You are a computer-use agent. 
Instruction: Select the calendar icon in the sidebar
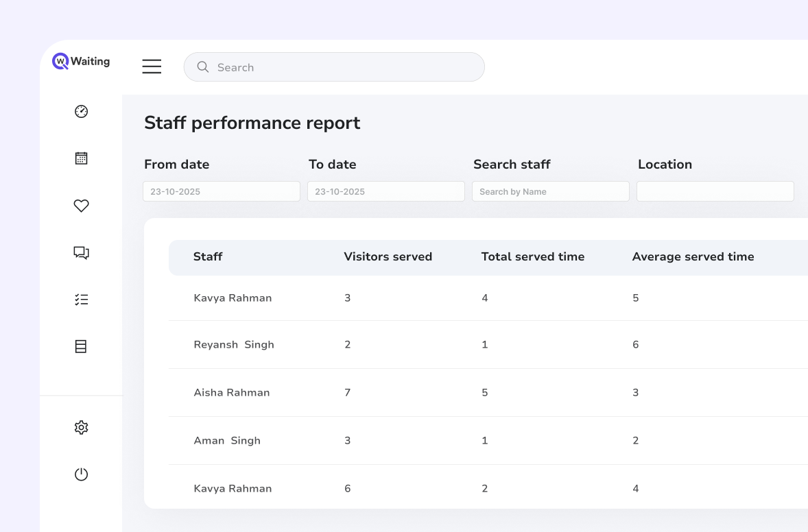click(x=81, y=158)
